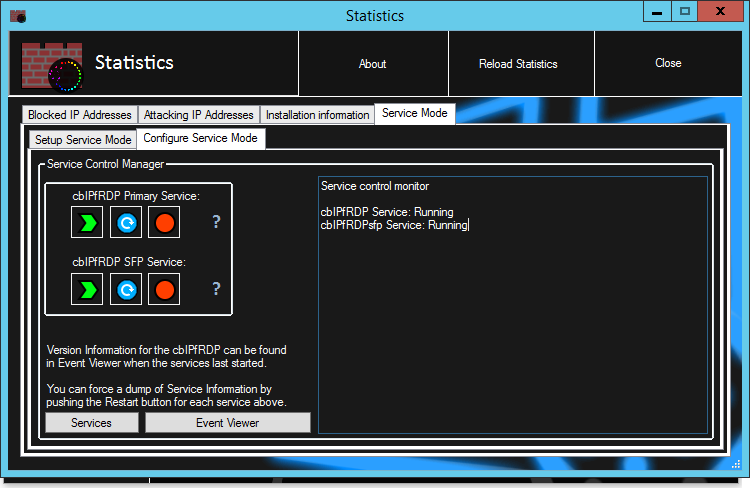Reload Statistics from the header
The width and height of the screenshot is (750, 488).
(521, 64)
